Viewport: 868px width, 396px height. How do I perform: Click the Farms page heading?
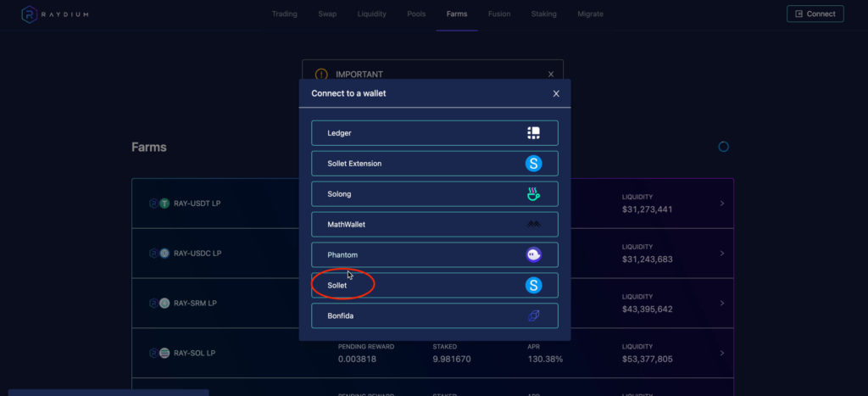pos(149,147)
